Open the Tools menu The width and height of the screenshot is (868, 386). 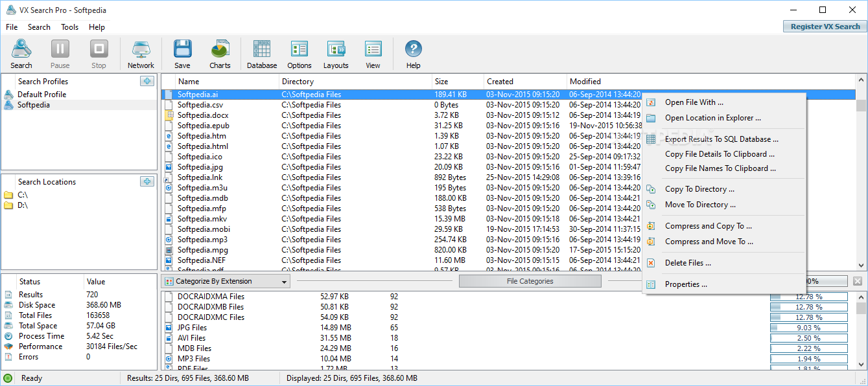pyautogui.click(x=70, y=27)
